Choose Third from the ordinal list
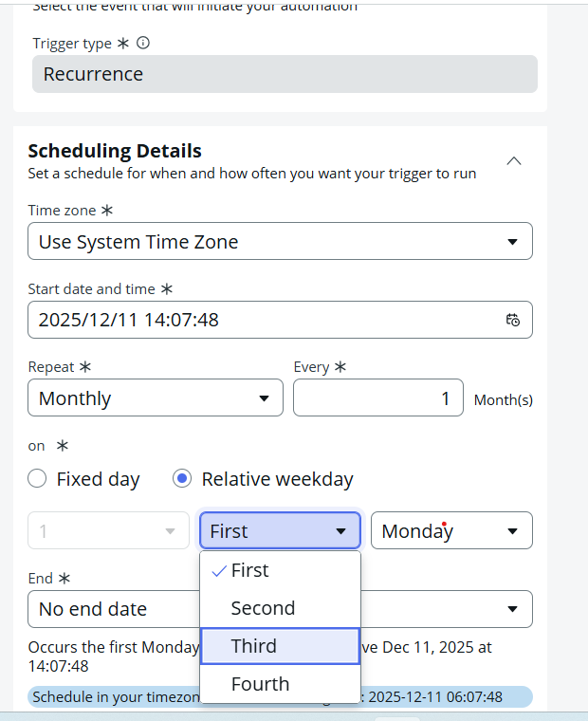Viewport: 588px width, 721px height. [280, 646]
